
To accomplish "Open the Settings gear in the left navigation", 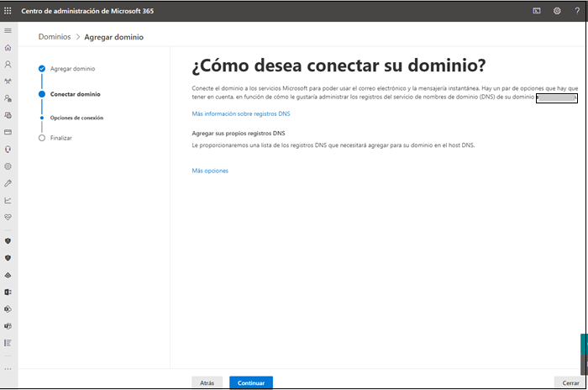I will 8,166.
